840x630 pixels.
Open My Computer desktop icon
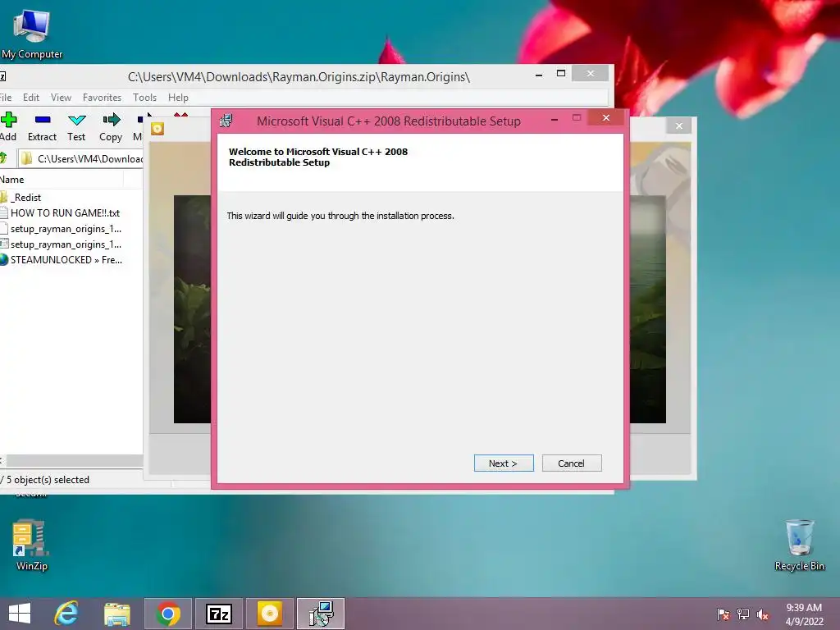click(x=32, y=34)
